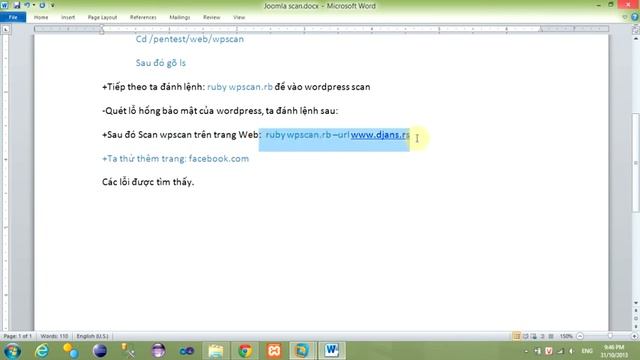Click the first-line indent marker on ruler
Screen dimensions: 640x360
(x=102, y=27)
